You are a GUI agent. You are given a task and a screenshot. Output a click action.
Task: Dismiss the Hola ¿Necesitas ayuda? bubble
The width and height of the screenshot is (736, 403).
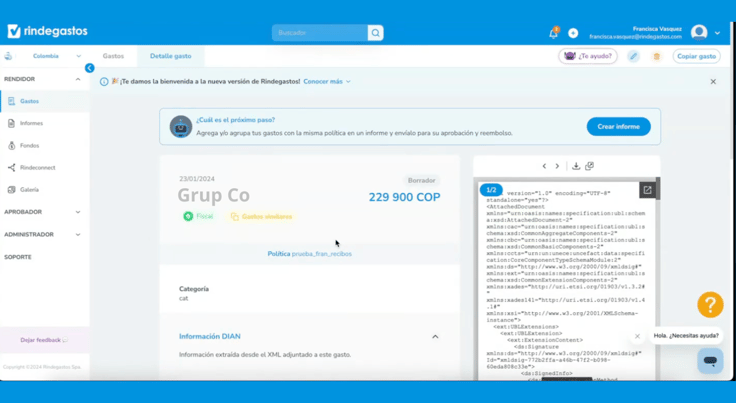[637, 336]
